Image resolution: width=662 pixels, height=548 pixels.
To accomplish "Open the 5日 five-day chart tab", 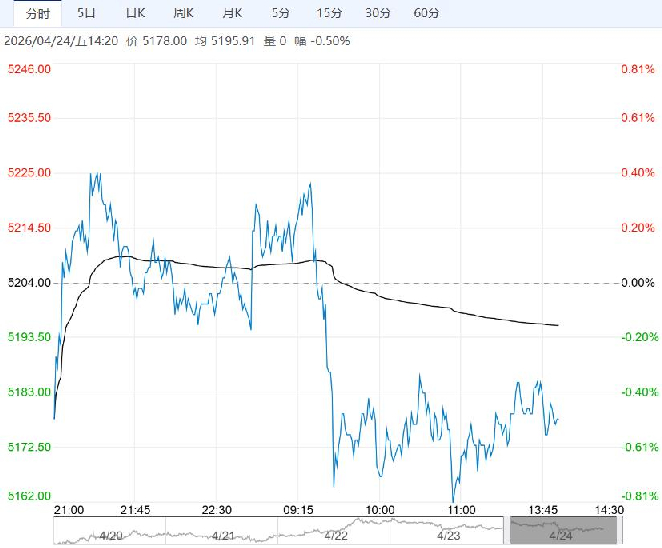I will pos(87,13).
